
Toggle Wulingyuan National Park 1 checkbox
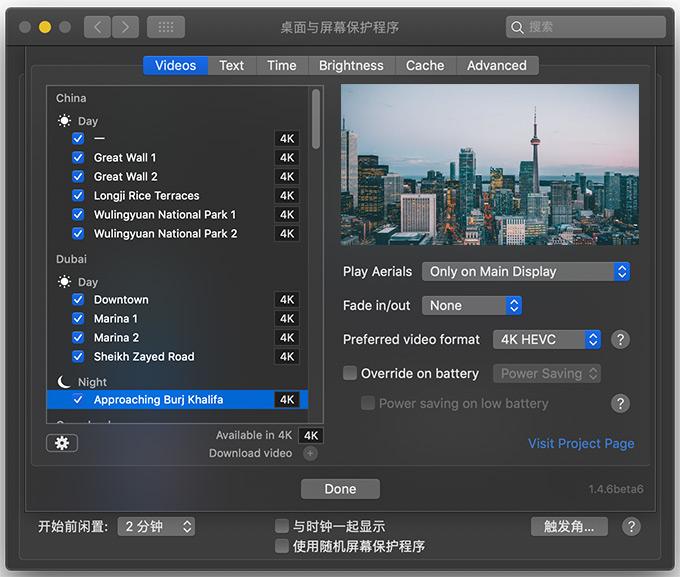pyautogui.click(x=78, y=215)
